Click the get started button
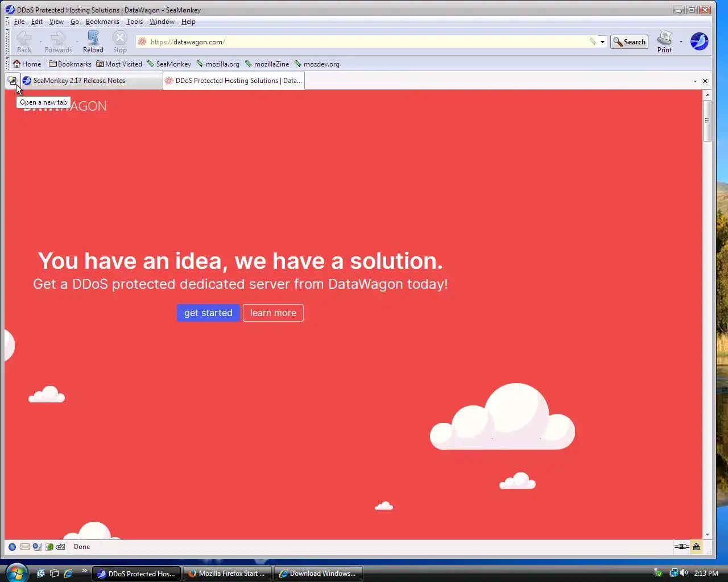This screenshot has height=582, width=728. click(x=208, y=313)
